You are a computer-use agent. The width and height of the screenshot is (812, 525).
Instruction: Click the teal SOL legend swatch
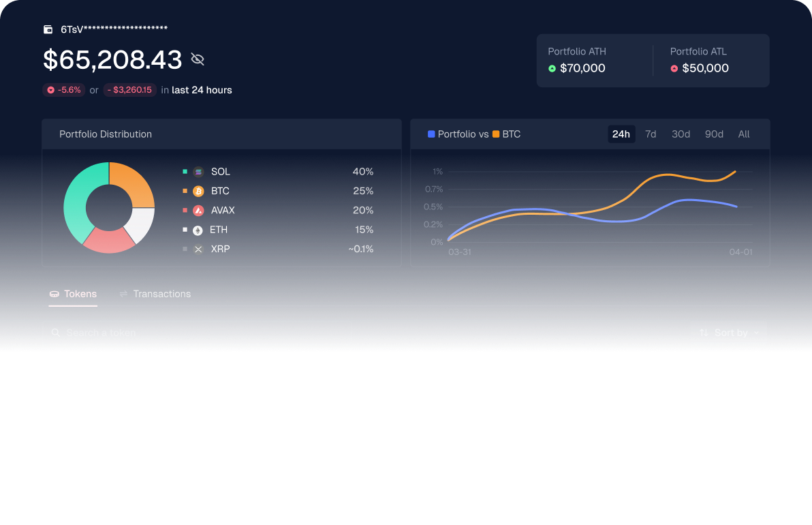(185, 172)
